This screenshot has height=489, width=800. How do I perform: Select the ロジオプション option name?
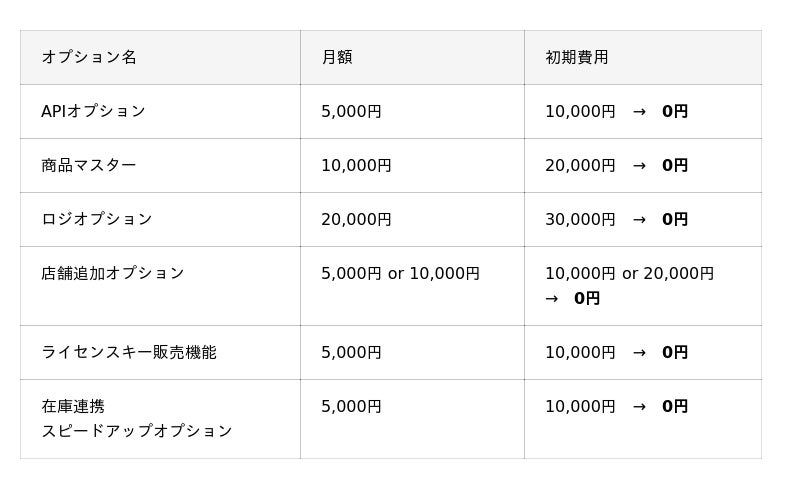click(x=97, y=219)
